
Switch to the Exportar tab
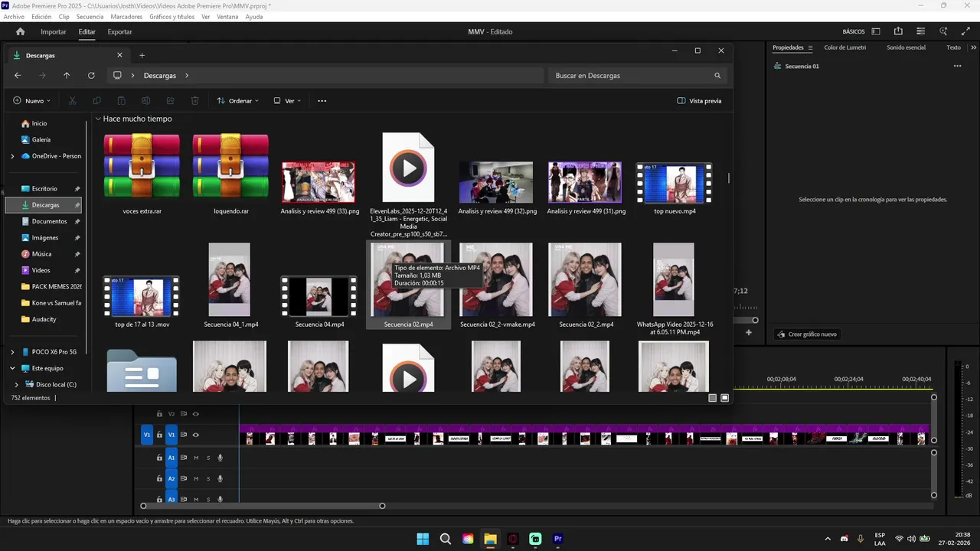tap(119, 32)
